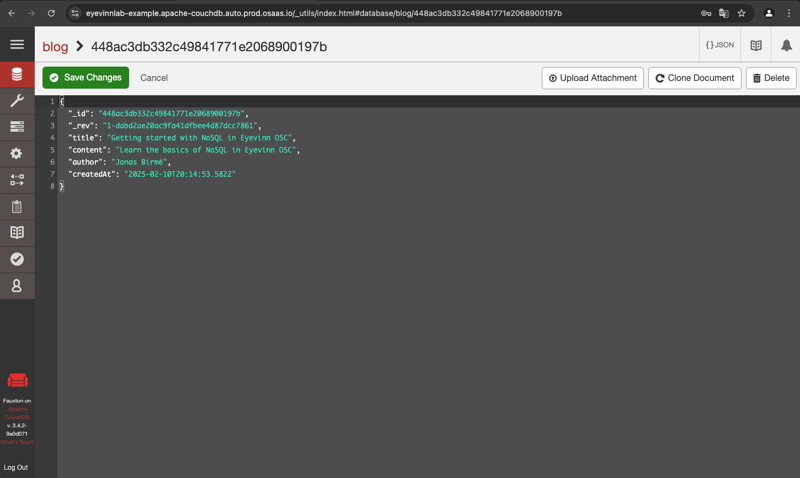Image resolution: width=800 pixels, height=478 pixels.
Task: Click the What's New link
Action: click(17, 442)
